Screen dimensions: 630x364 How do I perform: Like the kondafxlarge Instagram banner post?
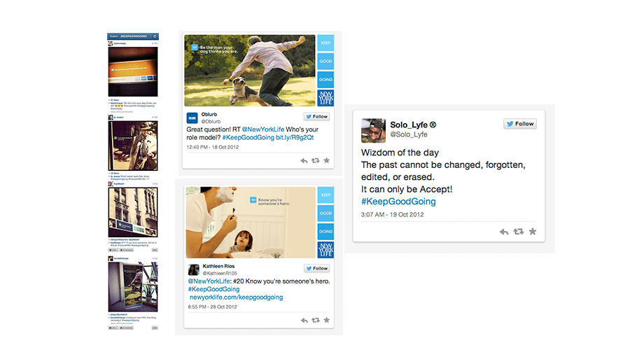point(113,328)
